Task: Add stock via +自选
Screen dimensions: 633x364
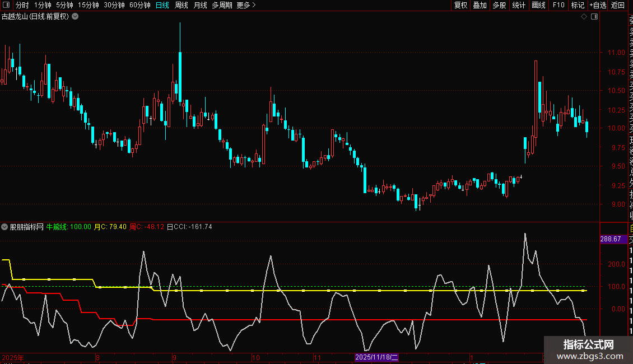Action: pyautogui.click(x=598, y=5)
